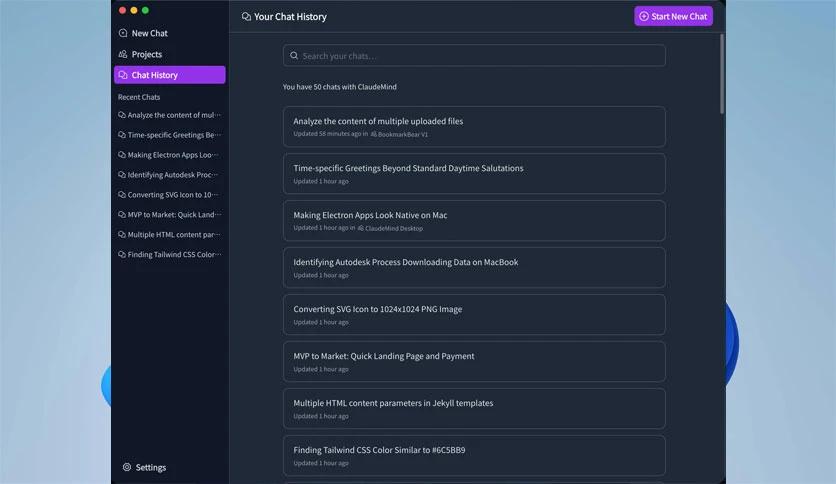This screenshot has width=836, height=484.
Task: Select recent chat 'Time-specific Greetings Be…'
Action: click(170, 135)
